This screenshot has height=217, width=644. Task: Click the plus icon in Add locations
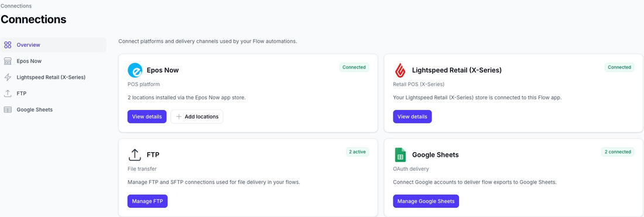[179, 116]
